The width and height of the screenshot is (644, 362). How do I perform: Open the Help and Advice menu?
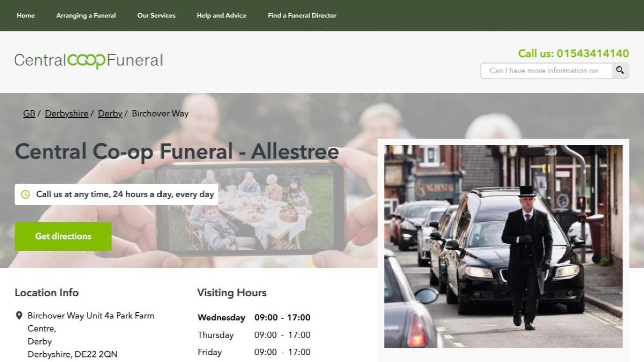coord(221,16)
